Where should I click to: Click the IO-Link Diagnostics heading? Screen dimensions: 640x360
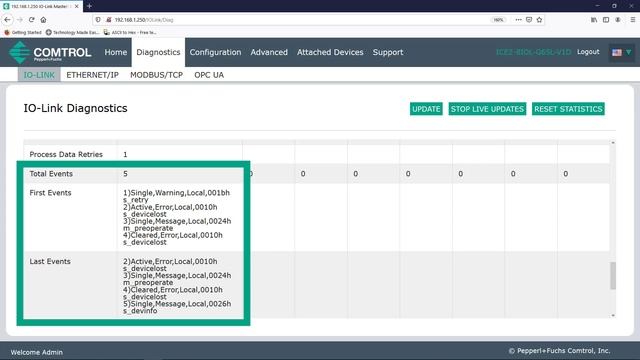(76, 108)
